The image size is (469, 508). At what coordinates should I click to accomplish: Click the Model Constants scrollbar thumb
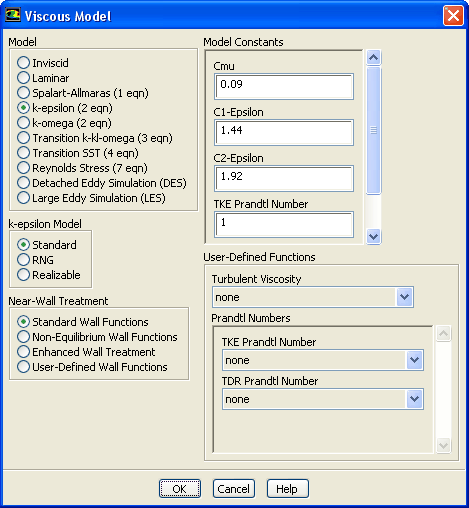point(373,130)
